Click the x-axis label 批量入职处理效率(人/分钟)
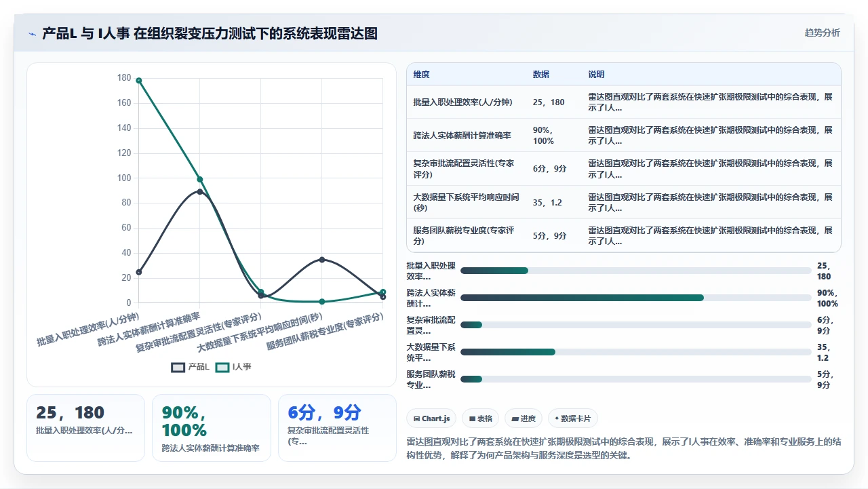 point(88,328)
